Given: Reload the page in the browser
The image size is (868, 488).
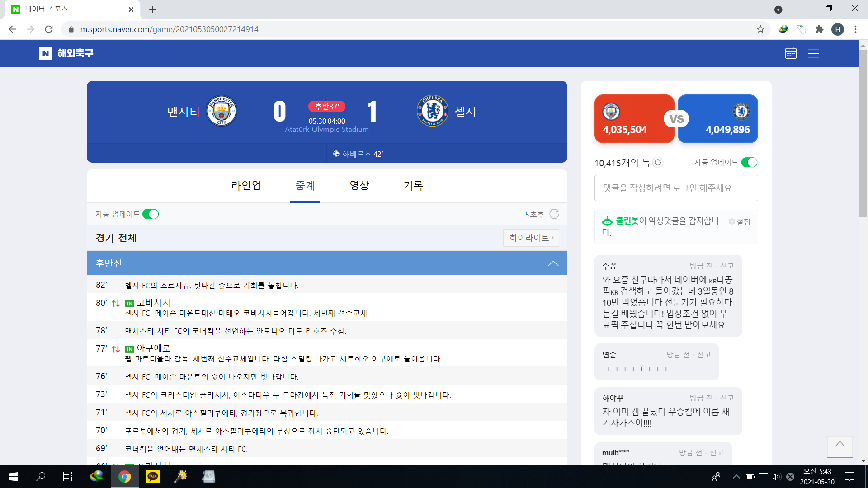Looking at the screenshot, I should (x=49, y=29).
